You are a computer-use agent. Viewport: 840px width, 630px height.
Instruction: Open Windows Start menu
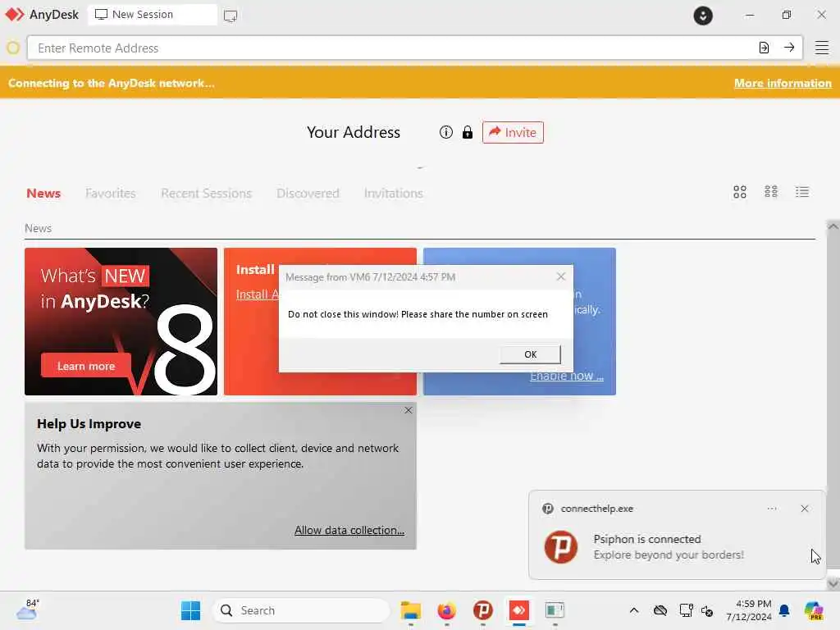click(190, 610)
